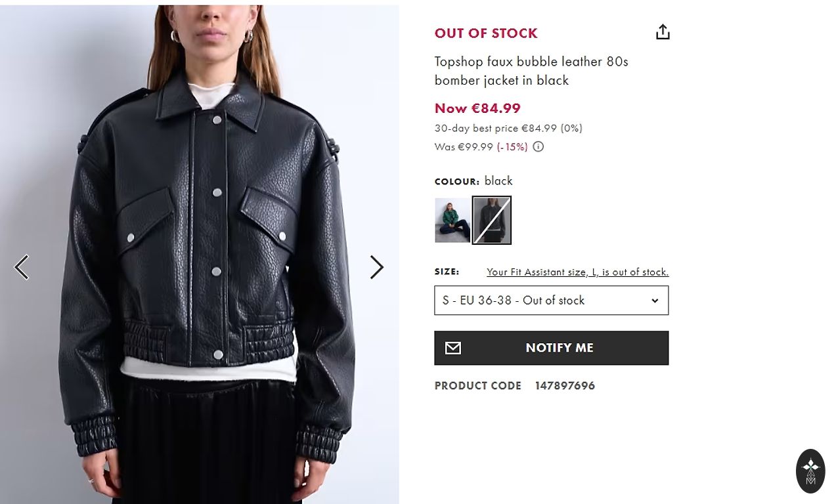Viewport: 836px width, 504px height.
Task: Select the crossed-out black colour swatch
Action: coord(492,220)
